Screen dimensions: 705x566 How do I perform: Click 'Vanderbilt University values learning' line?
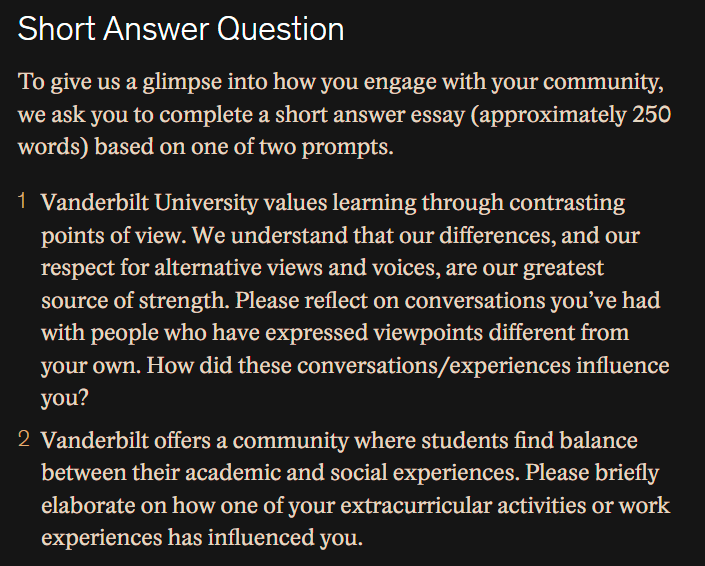(x=333, y=203)
